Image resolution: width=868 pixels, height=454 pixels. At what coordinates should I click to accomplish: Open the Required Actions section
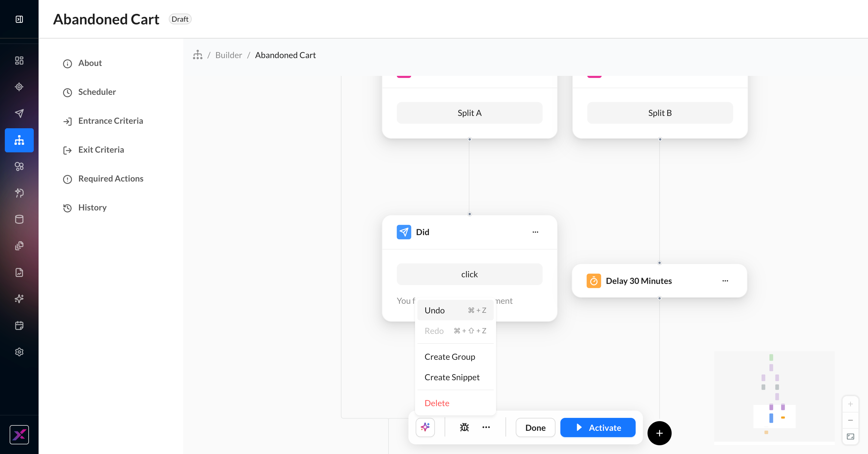[x=103, y=179]
